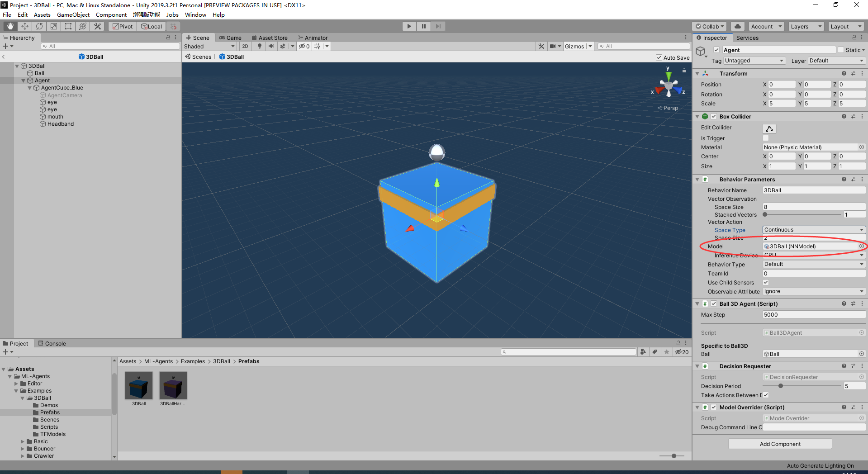Click the Add Component button

click(x=779, y=444)
